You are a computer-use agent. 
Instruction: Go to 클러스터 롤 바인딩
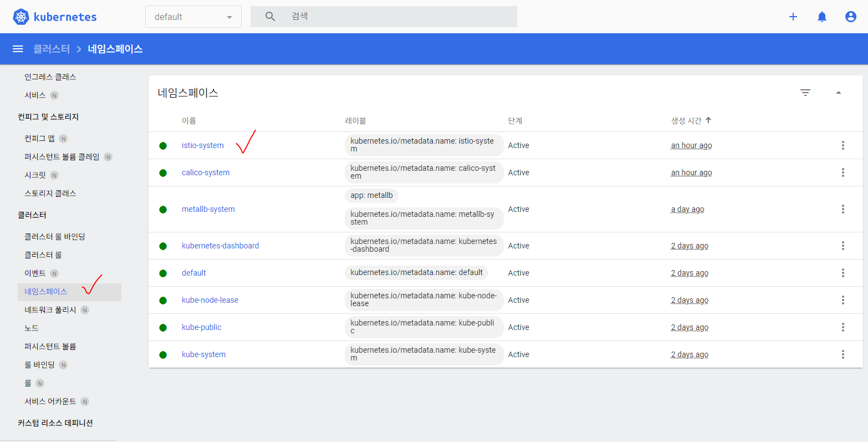coord(55,236)
